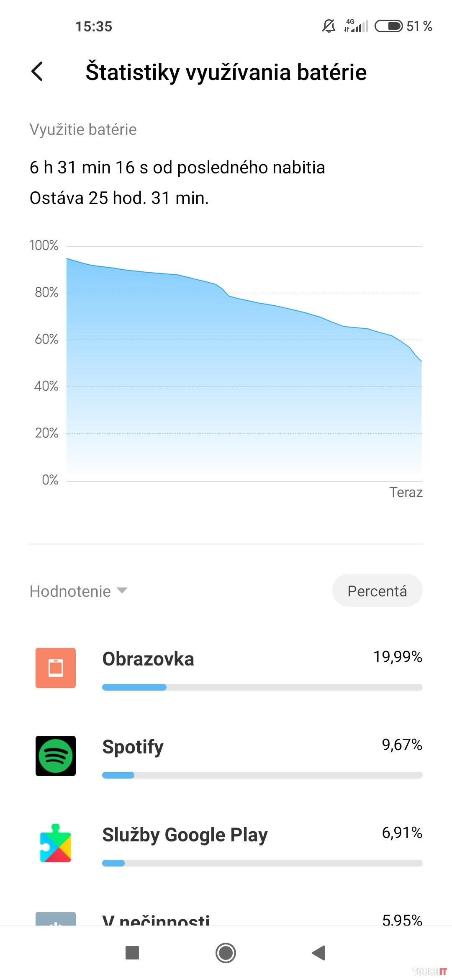Open Služby Google Play usage entry
Screen dimensions: 452x980
point(185,835)
